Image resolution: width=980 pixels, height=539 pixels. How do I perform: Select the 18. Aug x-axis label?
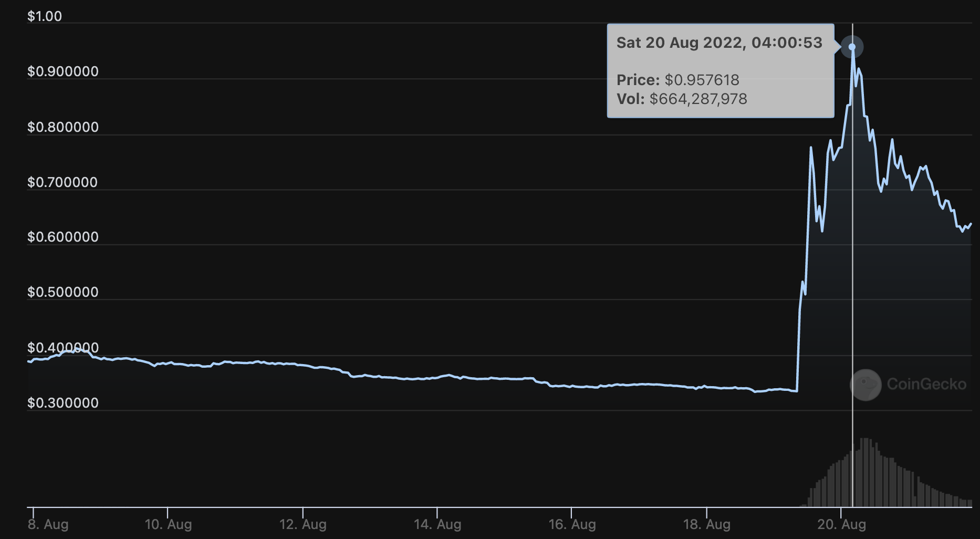[x=706, y=524]
